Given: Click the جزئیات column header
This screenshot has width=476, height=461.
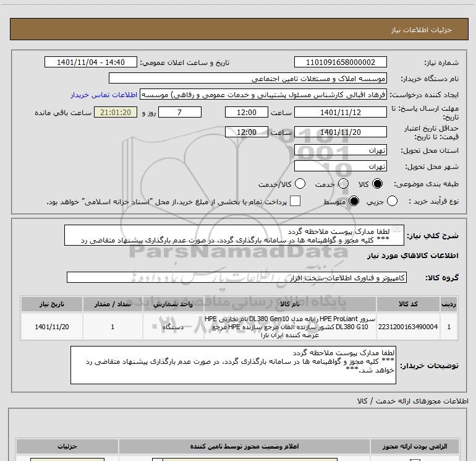Looking at the screenshot, I should (x=67, y=446).
